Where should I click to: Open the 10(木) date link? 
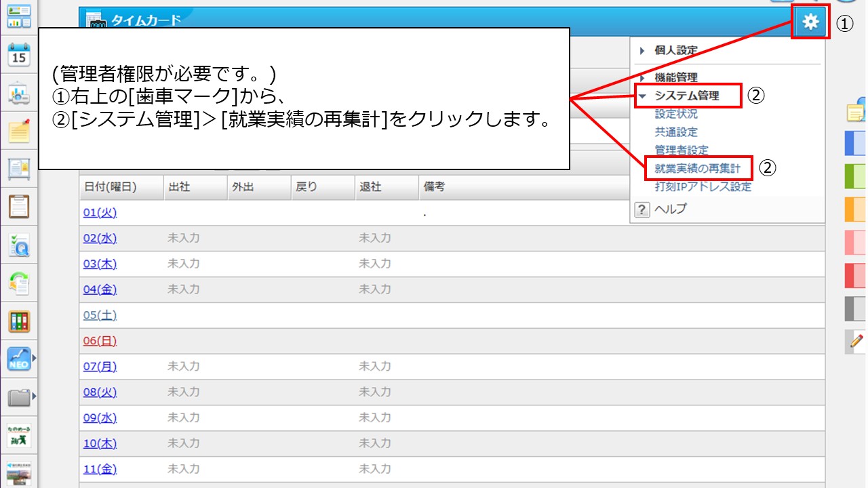click(100, 444)
